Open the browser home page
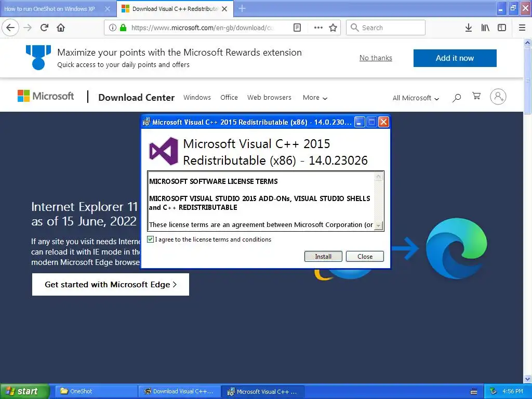The height and width of the screenshot is (399, 532). point(61,28)
